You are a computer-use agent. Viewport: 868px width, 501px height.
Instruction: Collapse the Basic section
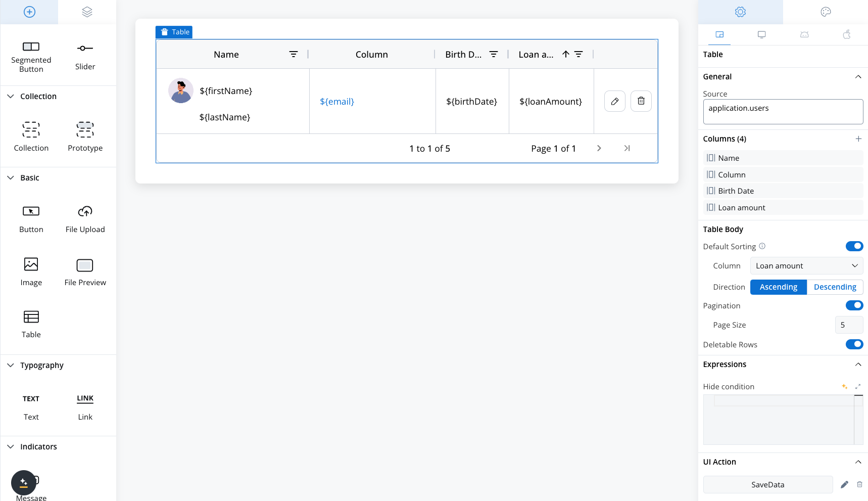pyautogui.click(x=11, y=177)
